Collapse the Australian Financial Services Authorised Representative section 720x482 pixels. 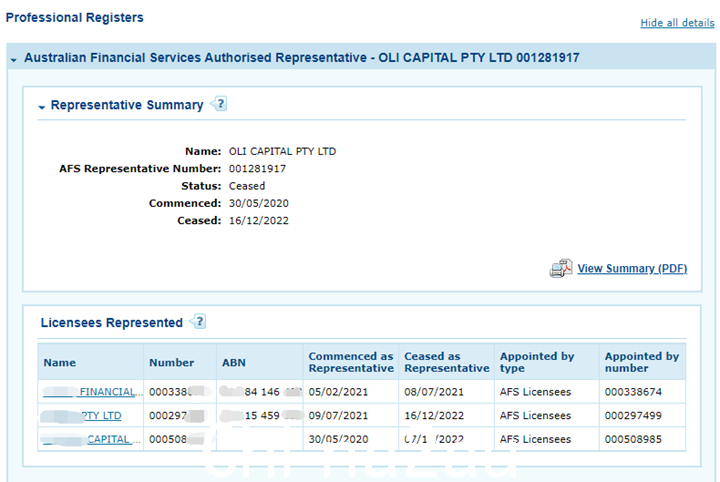(x=14, y=59)
